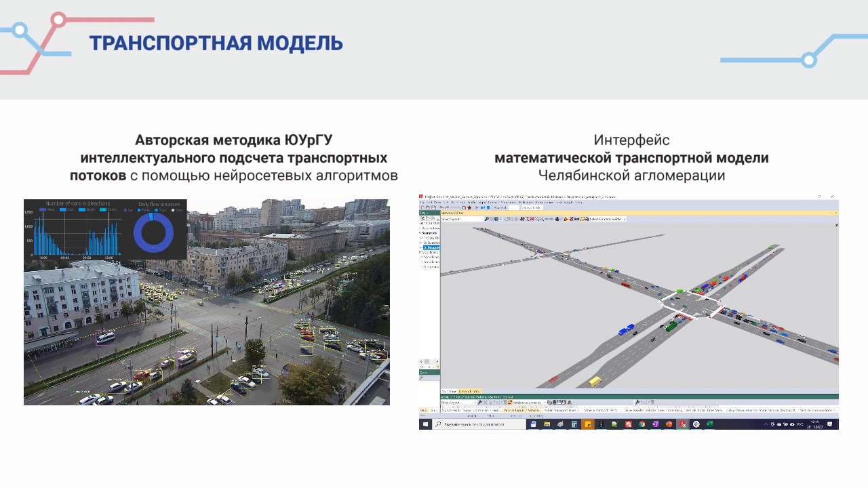Toggle the East series in the chart legend
The width and height of the screenshot is (868, 488).
(67, 209)
